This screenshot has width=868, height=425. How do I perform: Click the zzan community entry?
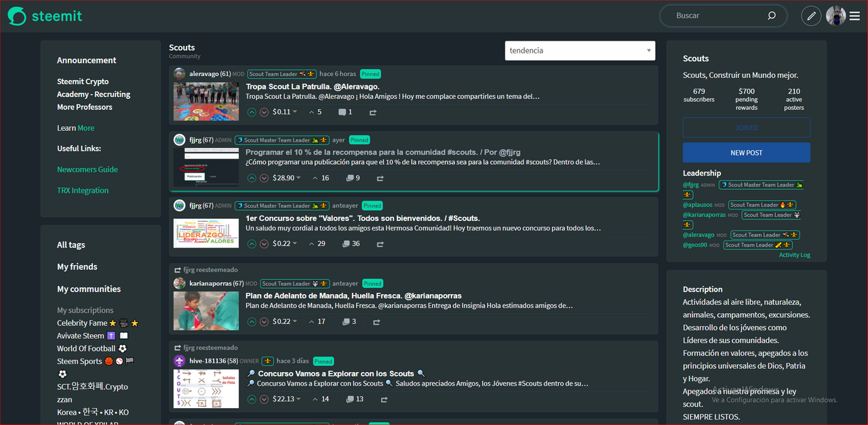point(64,400)
